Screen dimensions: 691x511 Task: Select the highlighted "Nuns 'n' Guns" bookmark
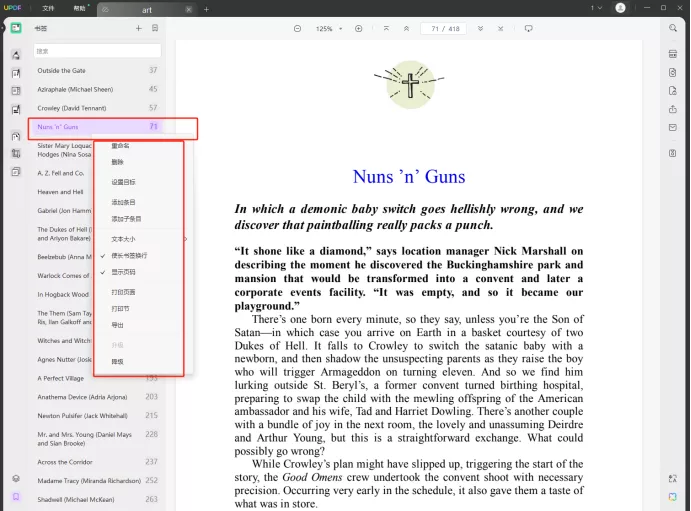[97, 127]
